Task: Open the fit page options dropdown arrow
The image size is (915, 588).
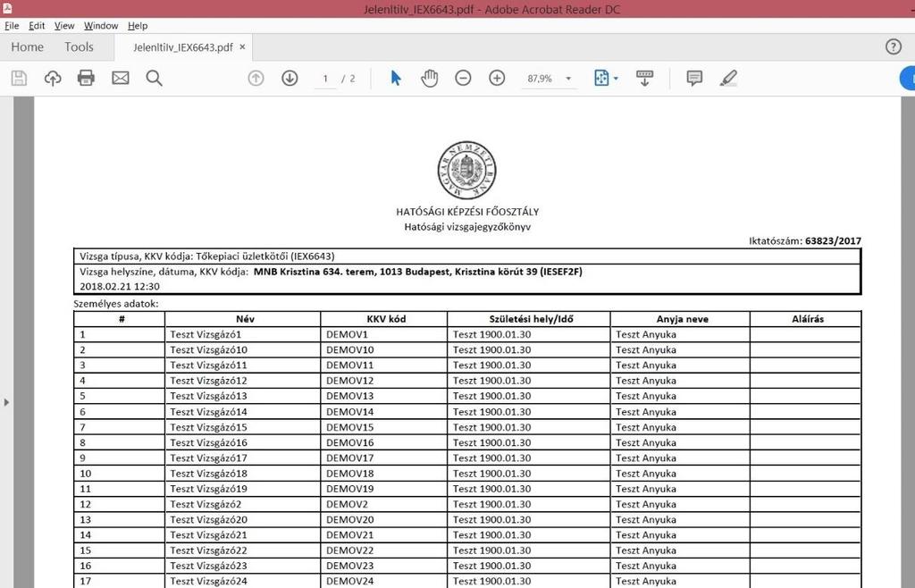Action: [x=616, y=79]
